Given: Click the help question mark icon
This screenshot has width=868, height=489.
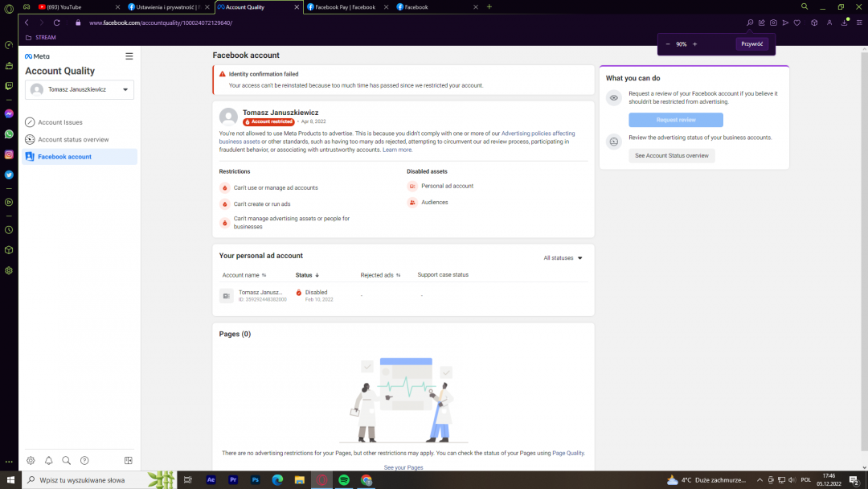Looking at the screenshot, I should click(x=84, y=461).
